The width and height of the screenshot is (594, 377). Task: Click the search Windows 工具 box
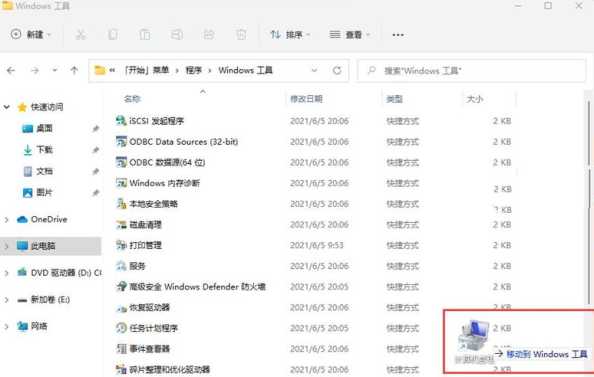(471, 70)
